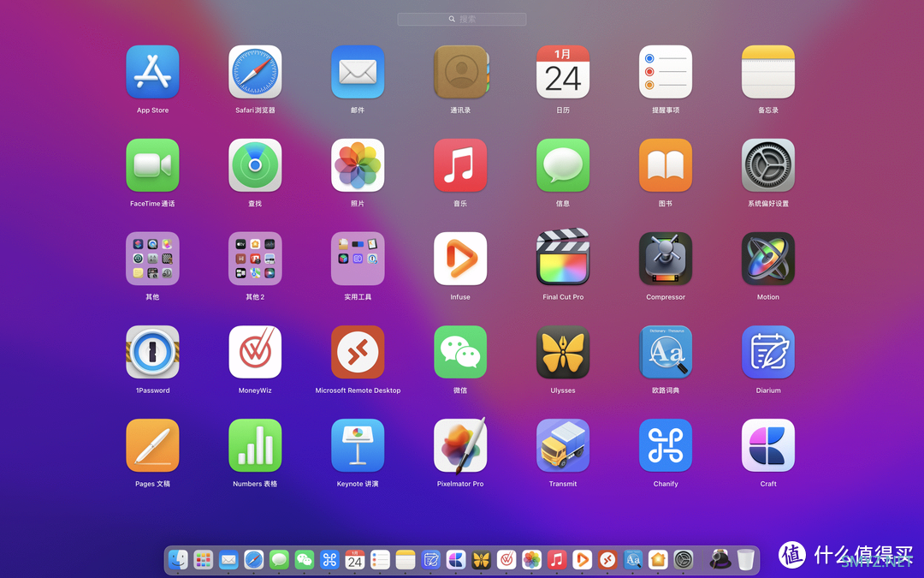
Task: Open WeChat from the Dock
Action: click(x=305, y=559)
